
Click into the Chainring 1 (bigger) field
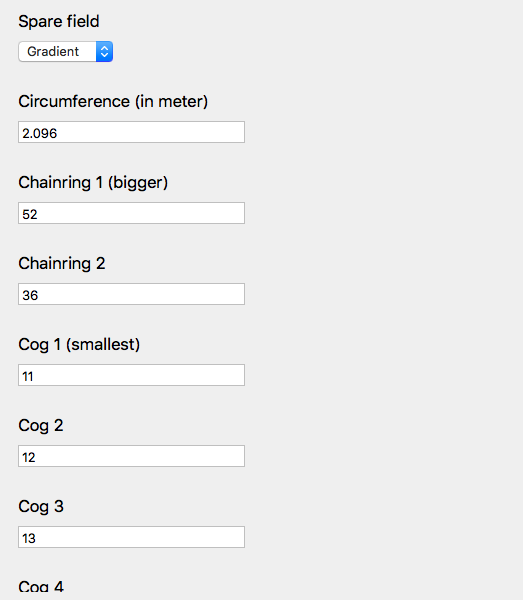(x=131, y=213)
